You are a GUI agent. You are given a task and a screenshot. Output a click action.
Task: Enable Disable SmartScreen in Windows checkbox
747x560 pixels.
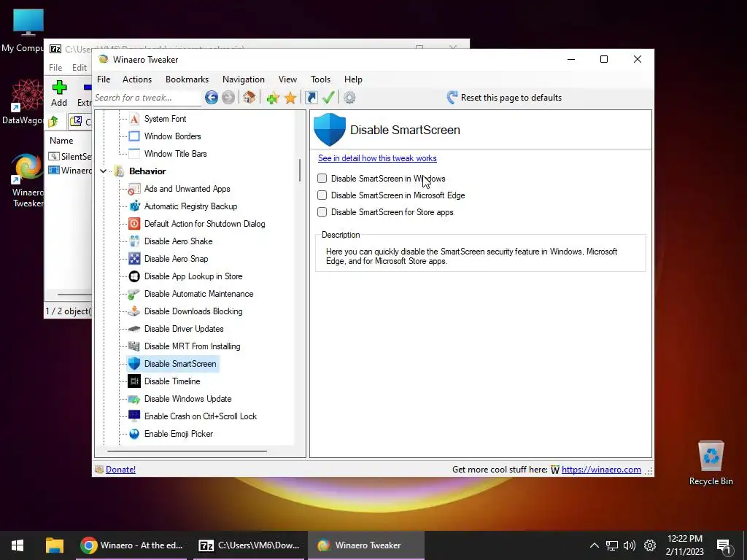[322, 179]
